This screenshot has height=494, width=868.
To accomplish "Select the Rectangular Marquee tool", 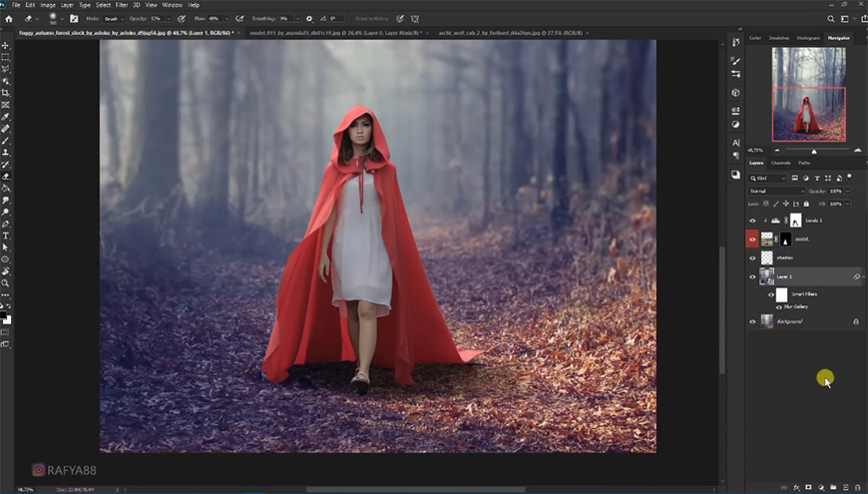I will coord(6,58).
